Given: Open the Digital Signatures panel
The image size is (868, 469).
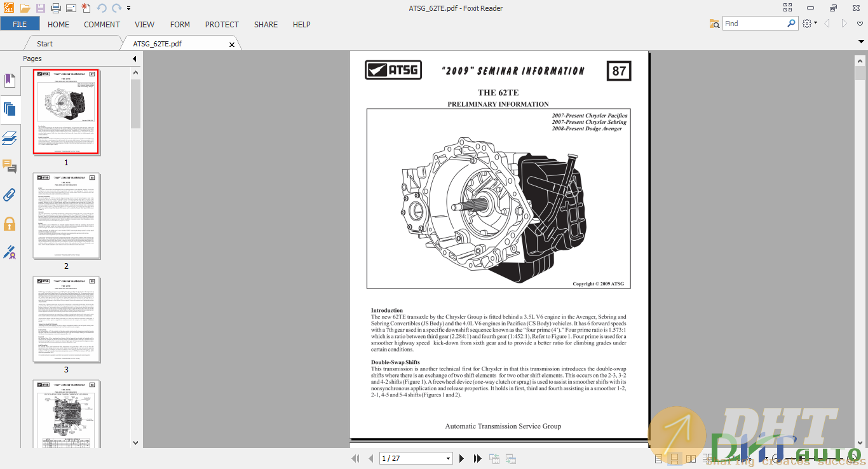Looking at the screenshot, I should tap(10, 252).
